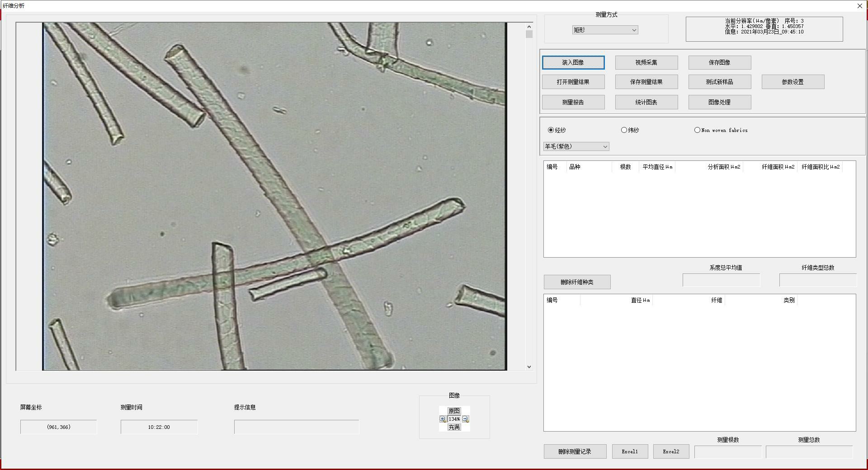Click the fiber microscope image
This screenshot has width=868, height=470.
(x=274, y=196)
